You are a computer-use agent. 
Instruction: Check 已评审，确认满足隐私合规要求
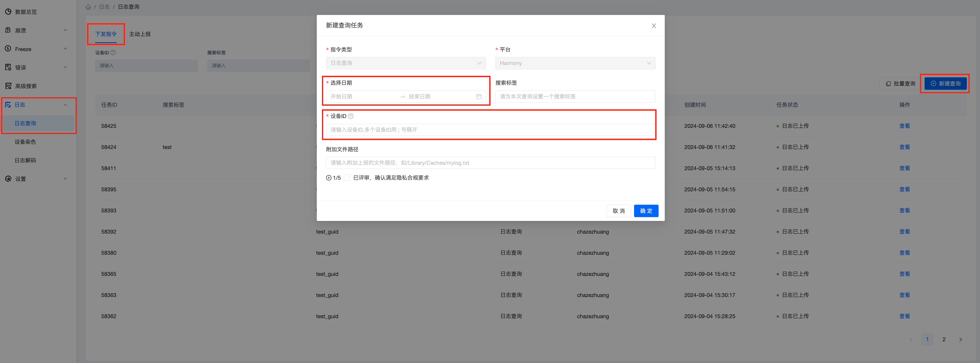tap(347, 178)
